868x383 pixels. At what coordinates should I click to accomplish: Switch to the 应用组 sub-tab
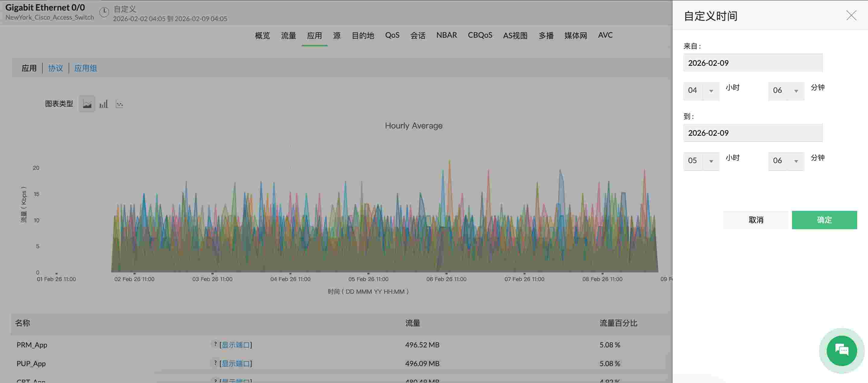86,68
